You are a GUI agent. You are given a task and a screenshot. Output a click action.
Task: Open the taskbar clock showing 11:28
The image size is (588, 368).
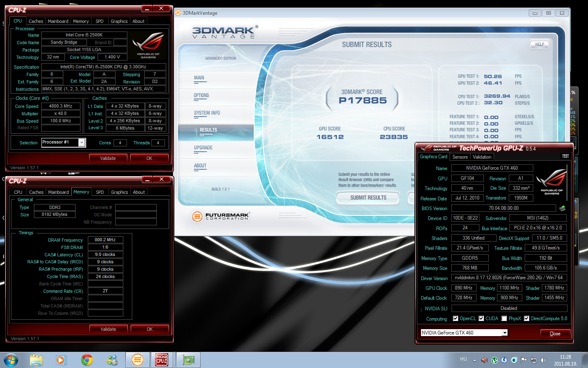pyautogui.click(x=566, y=360)
